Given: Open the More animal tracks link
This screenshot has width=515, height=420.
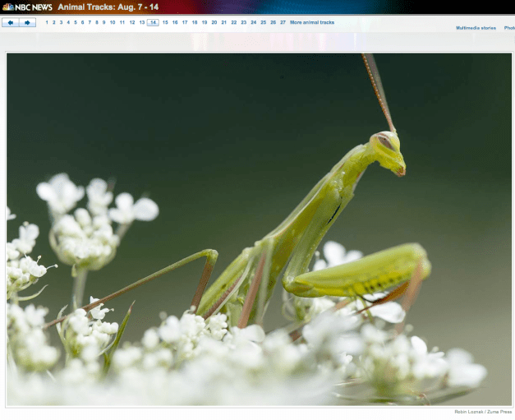Looking at the screenshot, I should pos(312,23).
